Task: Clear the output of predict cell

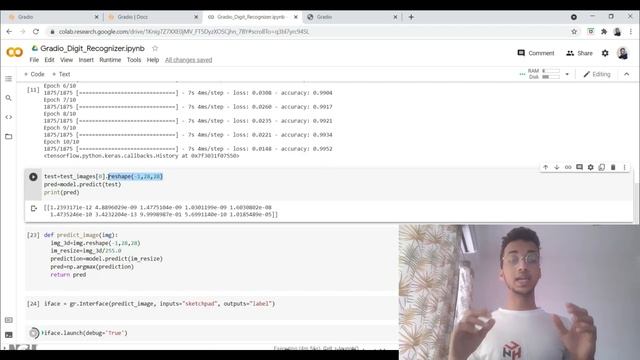Action: coord(34,208)
